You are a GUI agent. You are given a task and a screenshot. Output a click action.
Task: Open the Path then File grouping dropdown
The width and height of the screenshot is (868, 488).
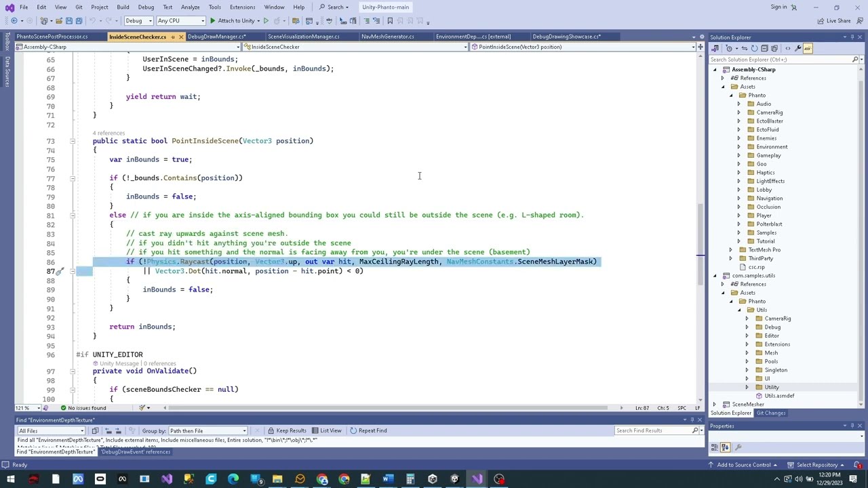[208, 430]
